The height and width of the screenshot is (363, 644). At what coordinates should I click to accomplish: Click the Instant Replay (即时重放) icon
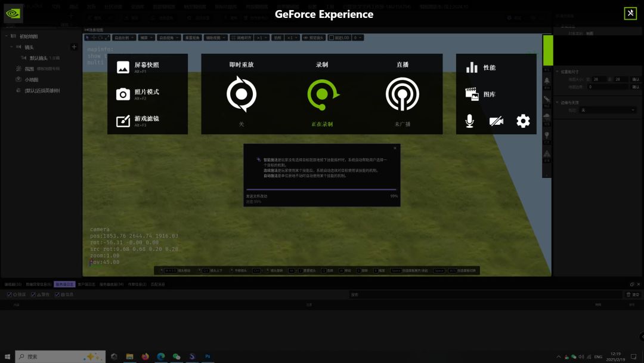pos(241,94)
